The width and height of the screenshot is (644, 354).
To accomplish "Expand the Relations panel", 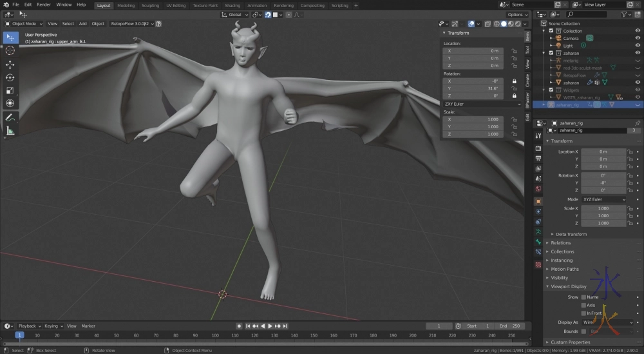I will (560, 243).
